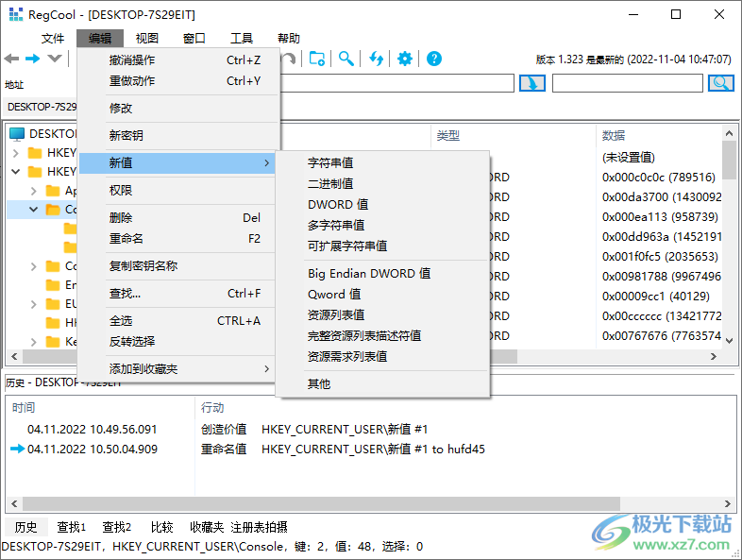
Task: Choose 全选 in the edit menu
Action: point(177,321)
